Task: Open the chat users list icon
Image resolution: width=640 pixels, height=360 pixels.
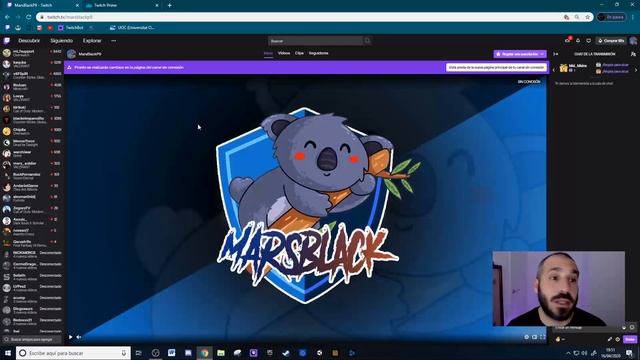Action: tap(633, 54)
